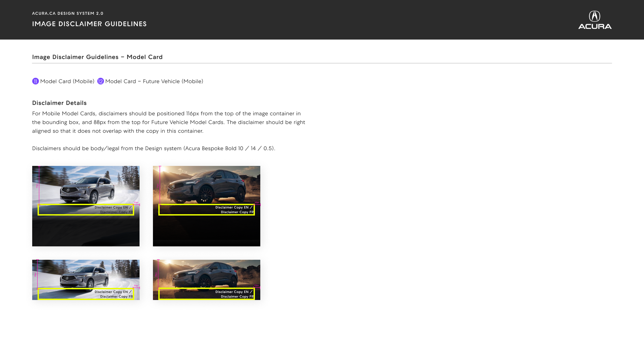644x362 pixels.
Task: Open the short snowy SUV future vehicle card
Action: (x=86, y=280)
